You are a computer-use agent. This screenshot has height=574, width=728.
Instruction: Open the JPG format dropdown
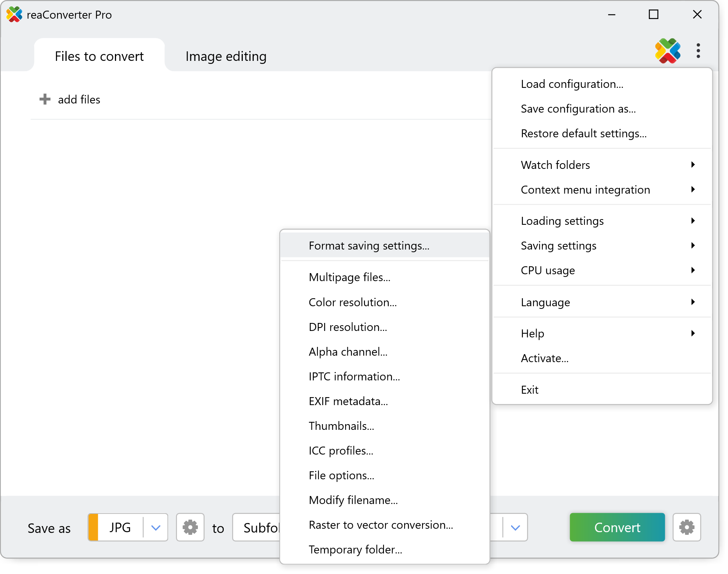tap(155, 528)
